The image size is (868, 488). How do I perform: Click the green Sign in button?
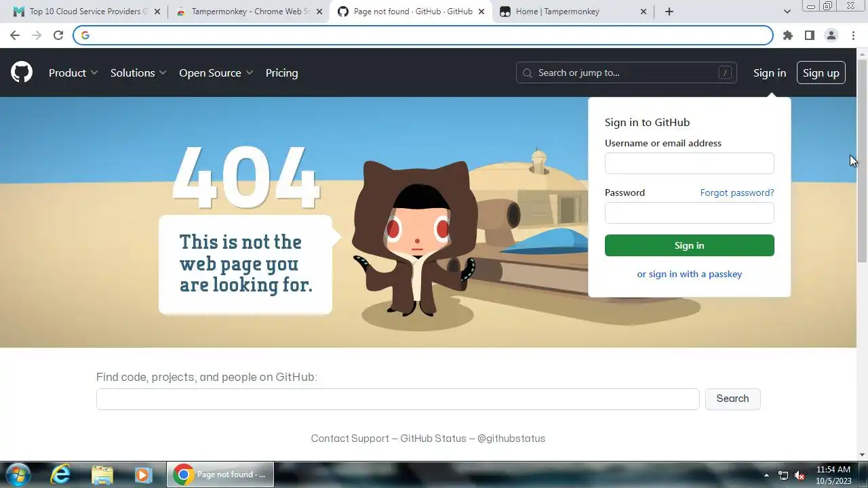[x=689, y=245]
